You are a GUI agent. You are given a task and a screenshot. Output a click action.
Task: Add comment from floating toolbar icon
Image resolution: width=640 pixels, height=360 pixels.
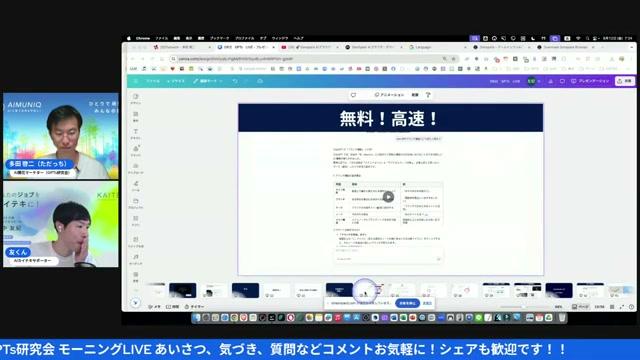(x=353, y=95)
